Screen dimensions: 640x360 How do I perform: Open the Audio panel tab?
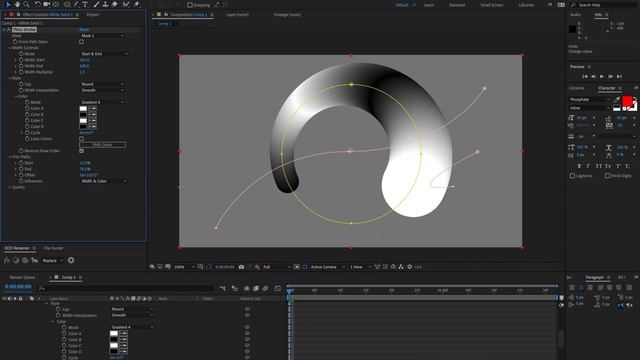pos(575,14)
